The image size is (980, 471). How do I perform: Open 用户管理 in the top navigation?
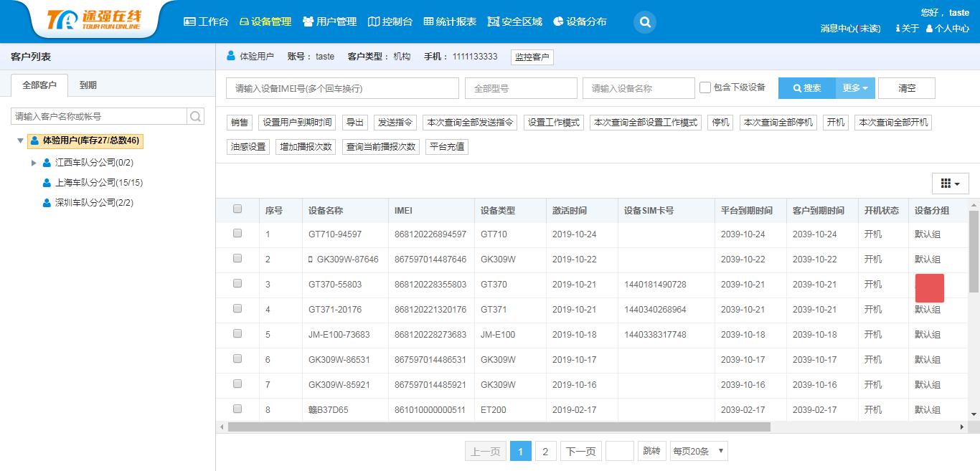[329, 22]
